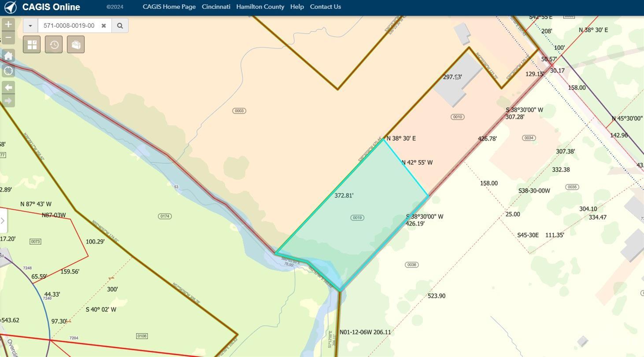Find my location on the map
644x357 pixels.
click(x=8, y=71)
